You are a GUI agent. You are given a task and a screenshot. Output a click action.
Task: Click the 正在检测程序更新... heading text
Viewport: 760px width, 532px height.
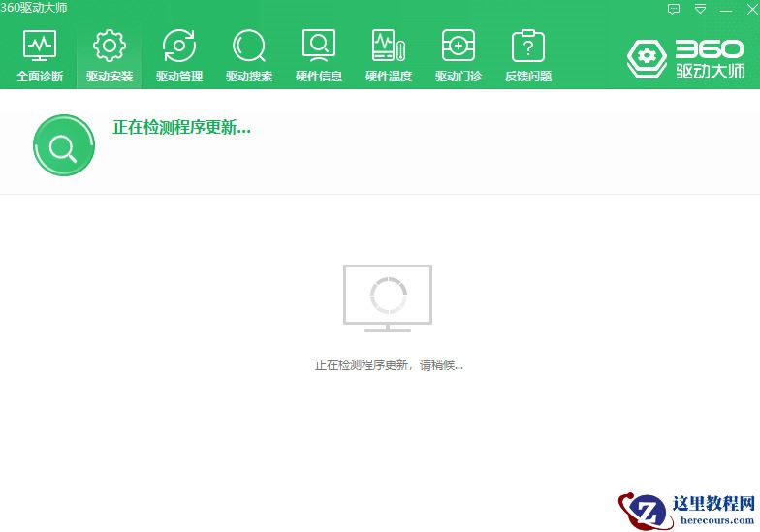182,128
